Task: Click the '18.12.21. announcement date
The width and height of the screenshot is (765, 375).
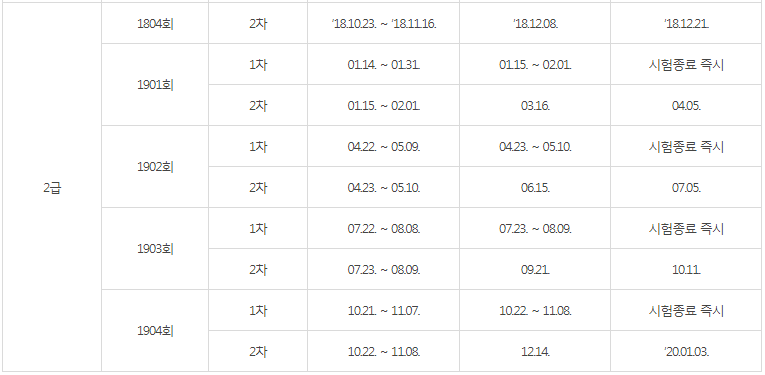Action: (686, 24)
